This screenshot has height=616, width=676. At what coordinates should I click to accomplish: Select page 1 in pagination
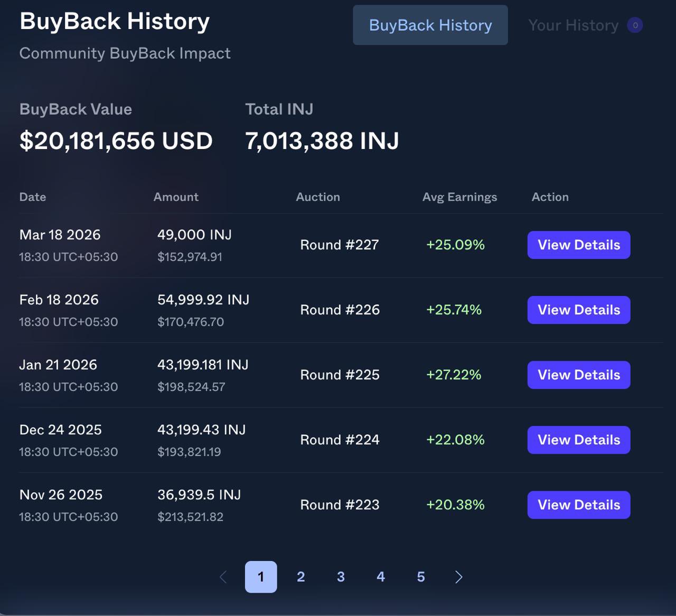[261, 577]
